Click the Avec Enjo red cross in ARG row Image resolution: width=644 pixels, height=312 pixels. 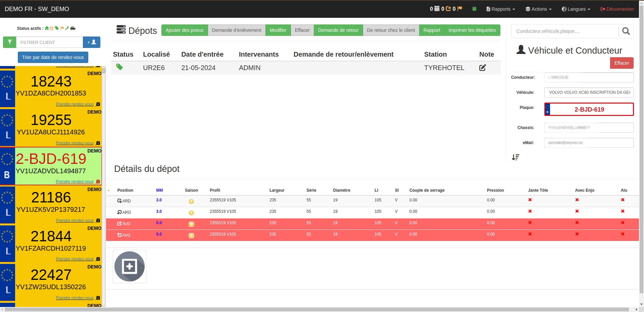[577, 211]
